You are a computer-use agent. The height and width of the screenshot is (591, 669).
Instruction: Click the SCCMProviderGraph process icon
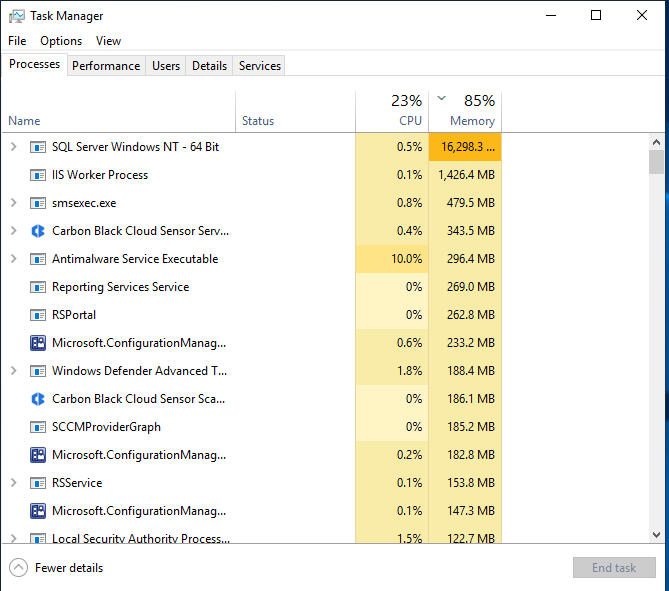[x=38, y=427]
